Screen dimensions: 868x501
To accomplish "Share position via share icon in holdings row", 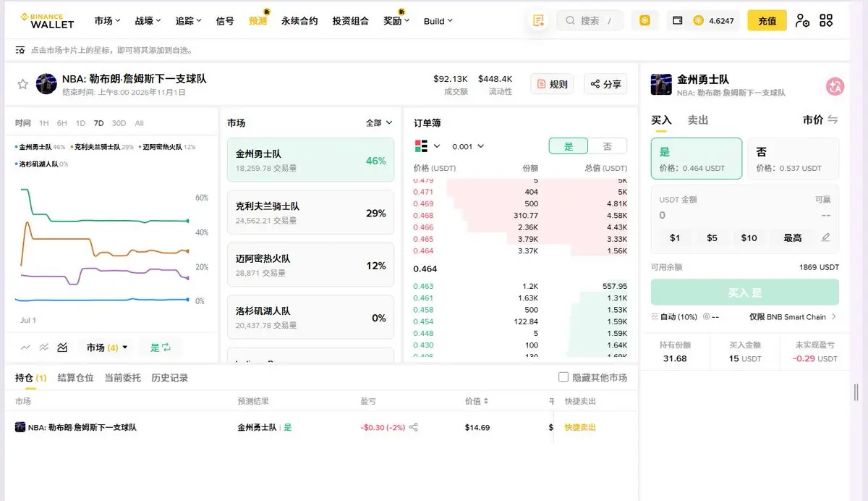I will pos(414,427).
